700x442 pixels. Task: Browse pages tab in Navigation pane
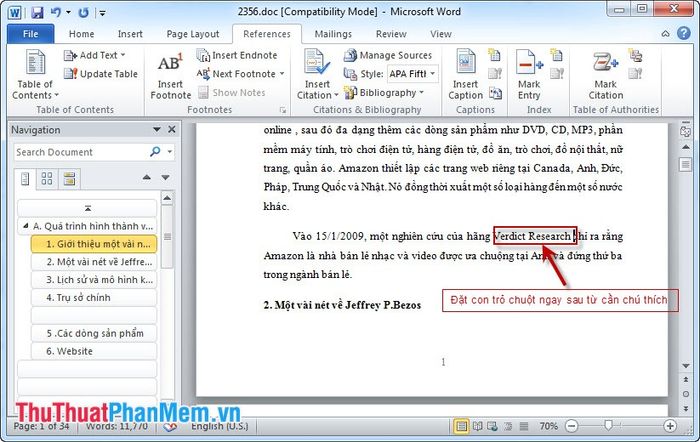click(47, 179)
